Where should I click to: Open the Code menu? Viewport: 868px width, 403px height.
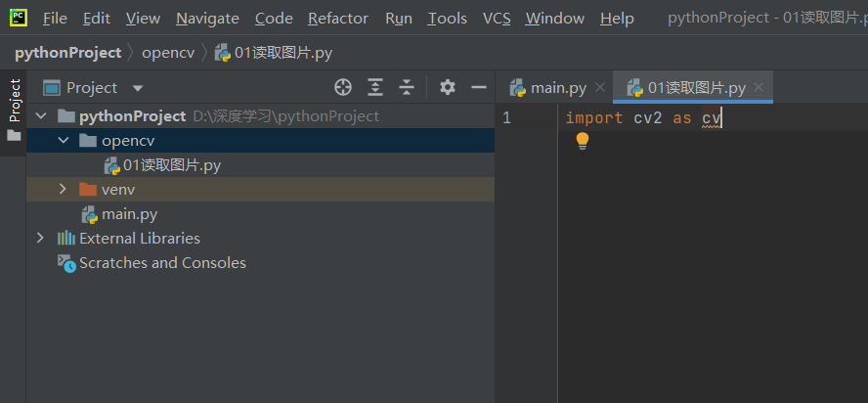(274, 19)
